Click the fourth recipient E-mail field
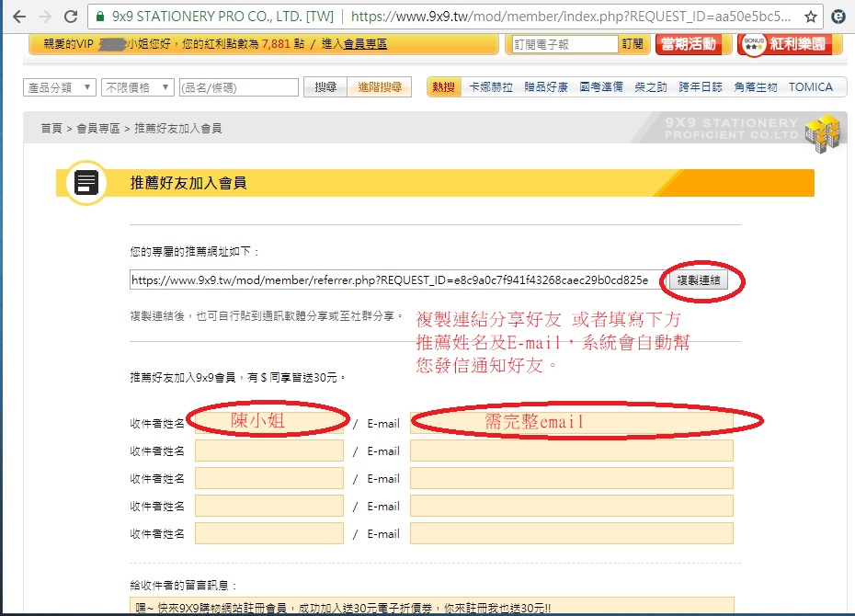The width and height of the screenshot is (855, 616). pyautogui.click(x=572, y=506)
